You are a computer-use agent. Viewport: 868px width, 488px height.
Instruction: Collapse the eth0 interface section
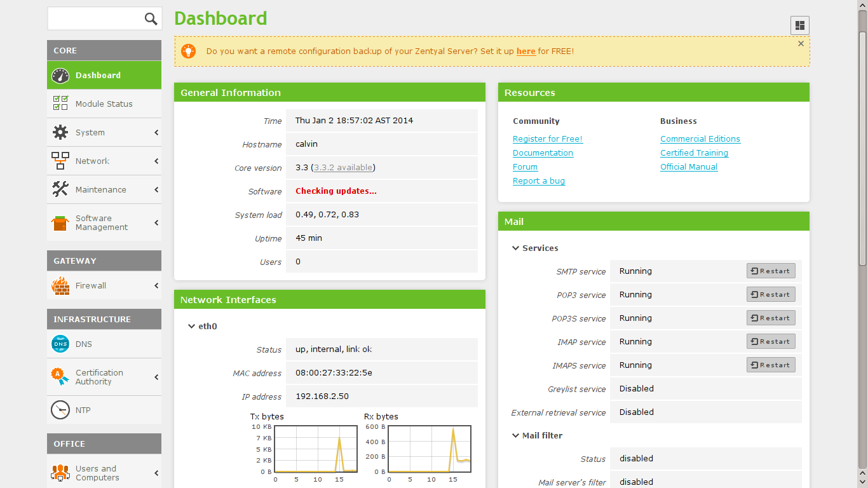[191, 327]
